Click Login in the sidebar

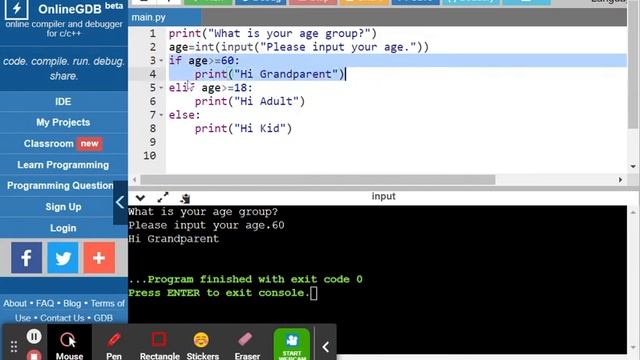(63, 228)
